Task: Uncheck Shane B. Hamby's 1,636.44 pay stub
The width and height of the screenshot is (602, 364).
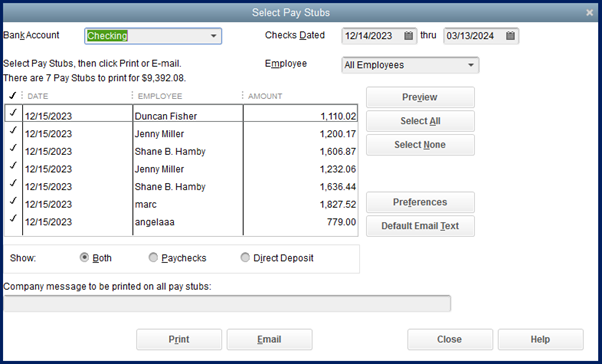Action: (x=13, y=184)
